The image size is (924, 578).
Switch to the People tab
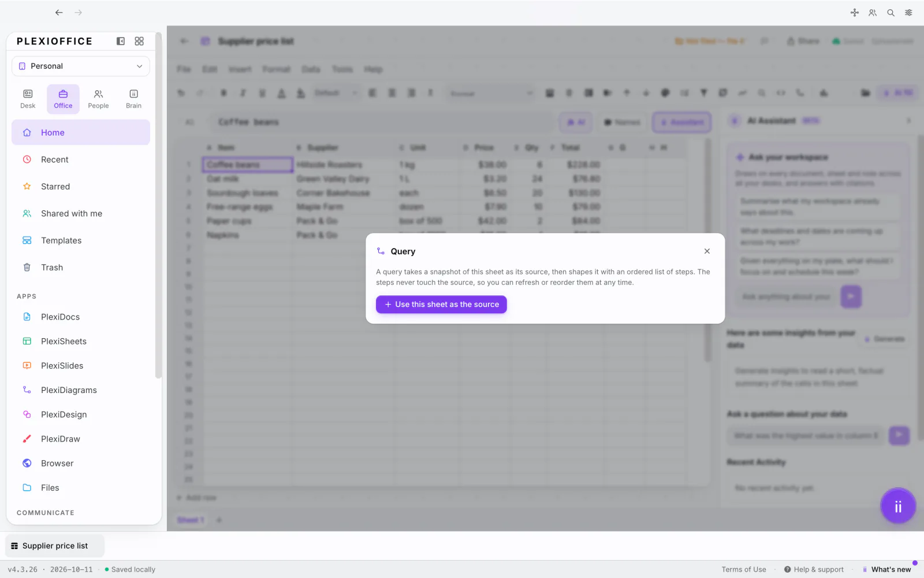point(98,99)
